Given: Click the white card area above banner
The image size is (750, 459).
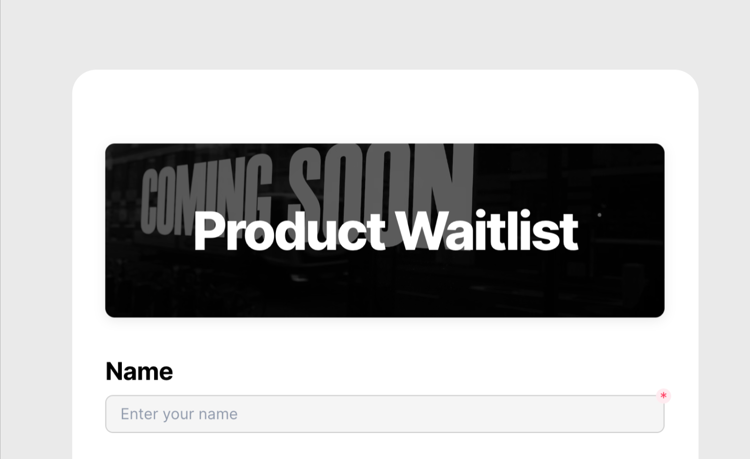Looking at the screenshot, I should [x=385, y=108].
